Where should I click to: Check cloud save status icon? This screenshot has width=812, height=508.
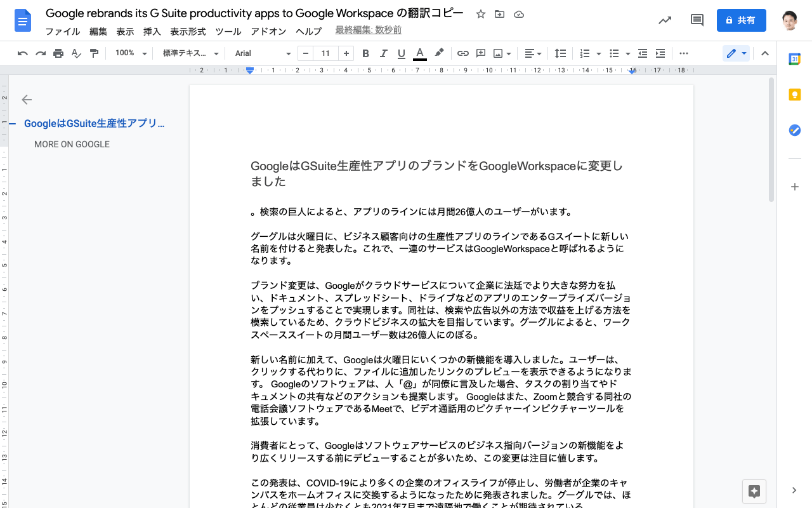[519, 14]
